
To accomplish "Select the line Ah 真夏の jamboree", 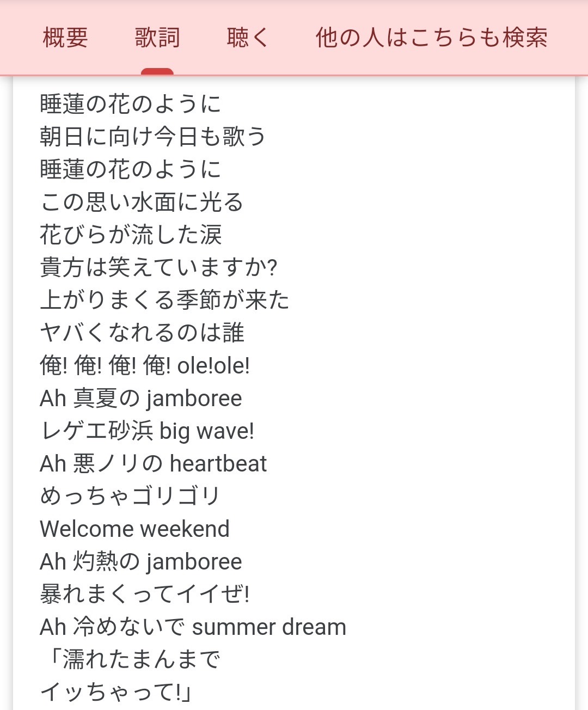I will click(141, 398).
